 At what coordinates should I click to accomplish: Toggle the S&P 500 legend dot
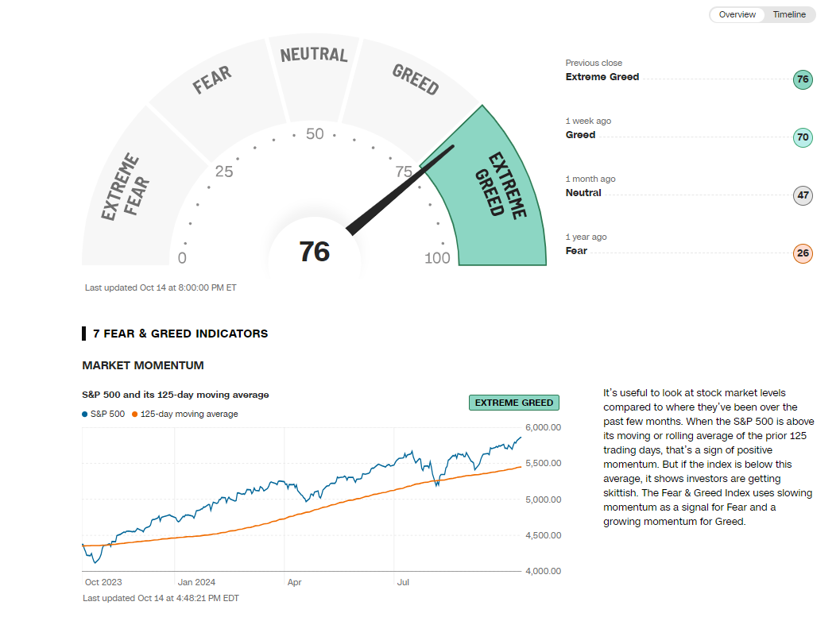click(85, 414)
